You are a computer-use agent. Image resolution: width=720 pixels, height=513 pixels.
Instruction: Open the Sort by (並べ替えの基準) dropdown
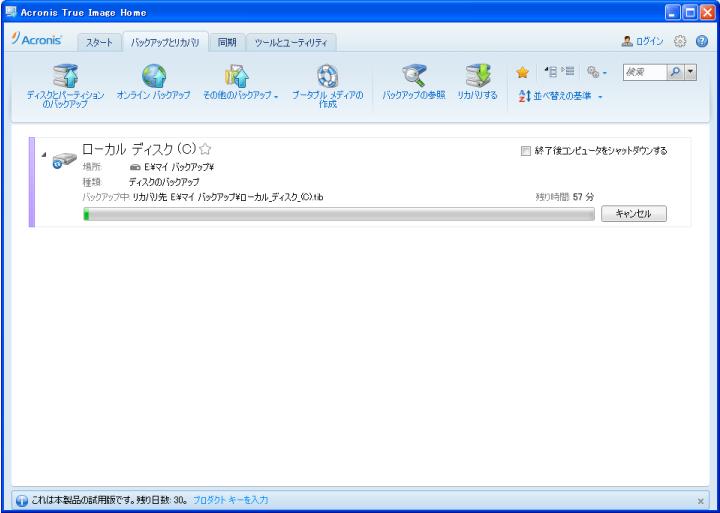(560, 96)
